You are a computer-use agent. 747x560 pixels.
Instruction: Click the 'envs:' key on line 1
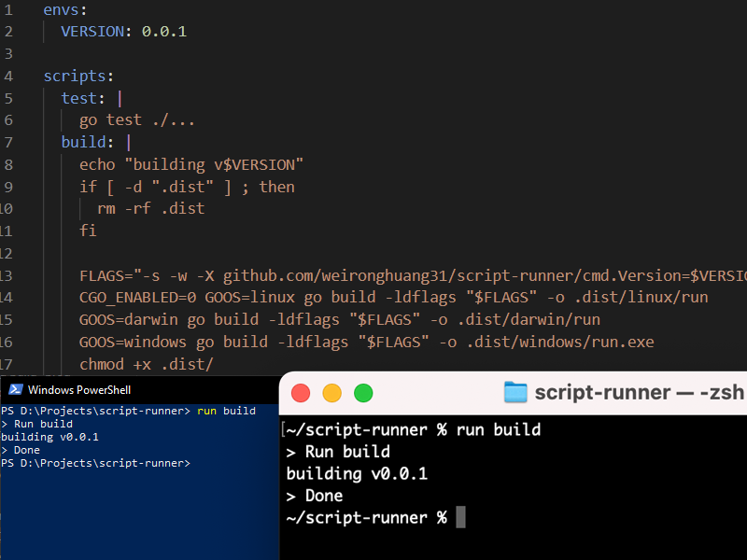pyautogui.click(x=65, y=9)
